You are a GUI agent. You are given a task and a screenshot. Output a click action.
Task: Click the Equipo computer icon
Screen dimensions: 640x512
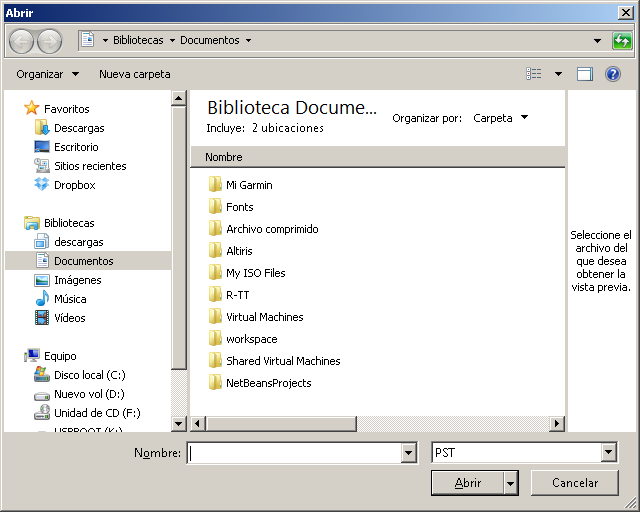pos(32,356)
